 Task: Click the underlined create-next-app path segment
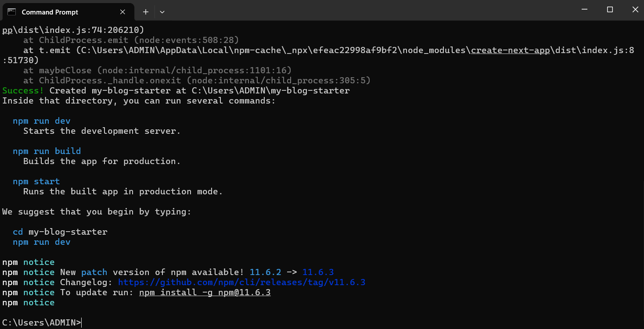coord(510,50)
